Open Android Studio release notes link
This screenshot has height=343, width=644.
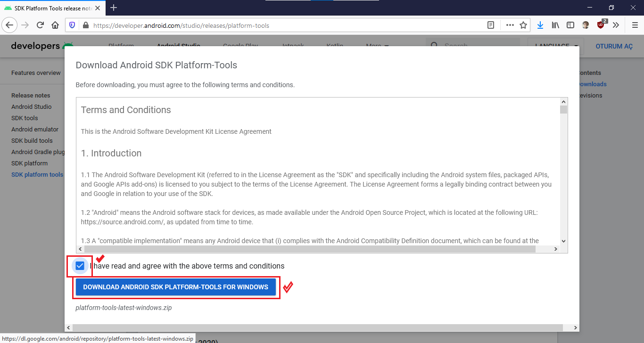tap(32, 107)
